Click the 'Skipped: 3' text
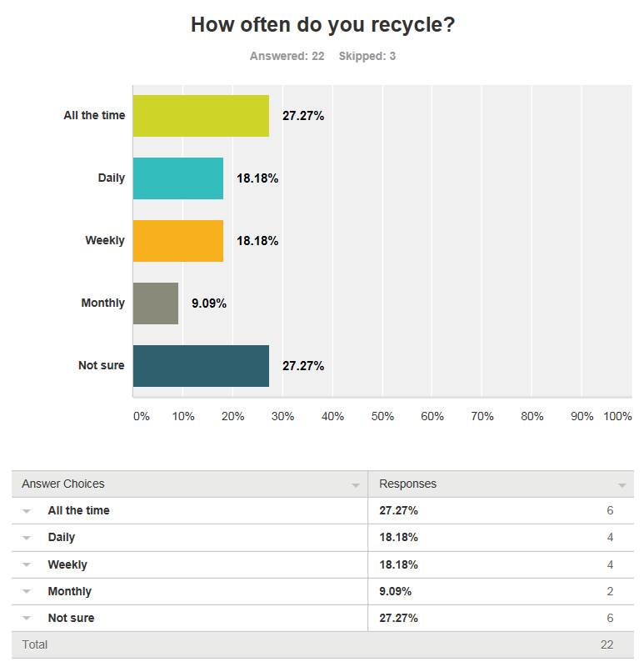This screenshot has height=667, width=644. click(x=367, y=57)
